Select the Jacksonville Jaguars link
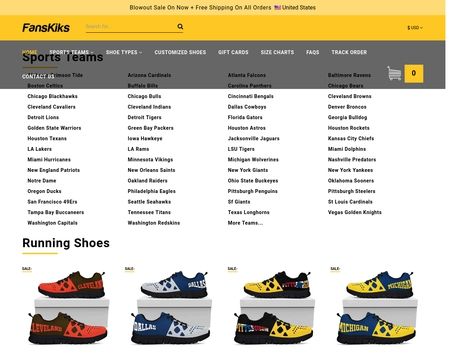The height and width of the screenshot is (360, 450). pos(254,138)
